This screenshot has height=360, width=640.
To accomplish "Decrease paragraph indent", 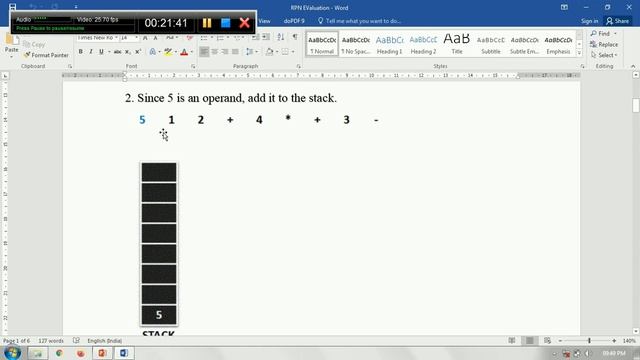I will 256,37.
